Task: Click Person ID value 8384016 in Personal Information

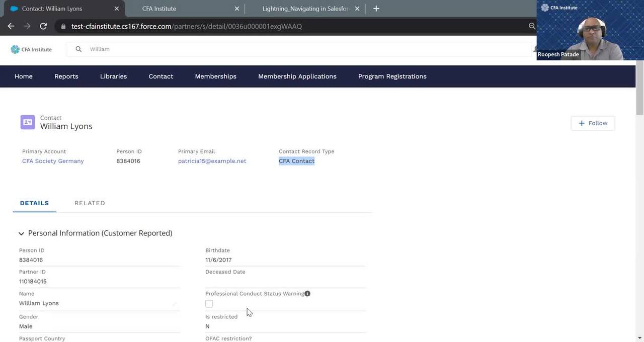Action: 31,260
